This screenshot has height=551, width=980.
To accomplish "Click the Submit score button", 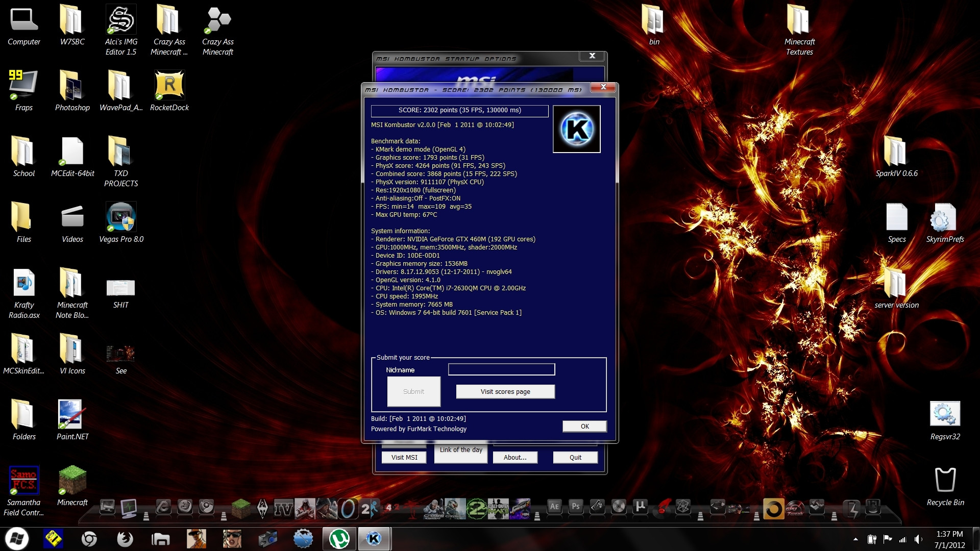I will (x=413, y=391).
